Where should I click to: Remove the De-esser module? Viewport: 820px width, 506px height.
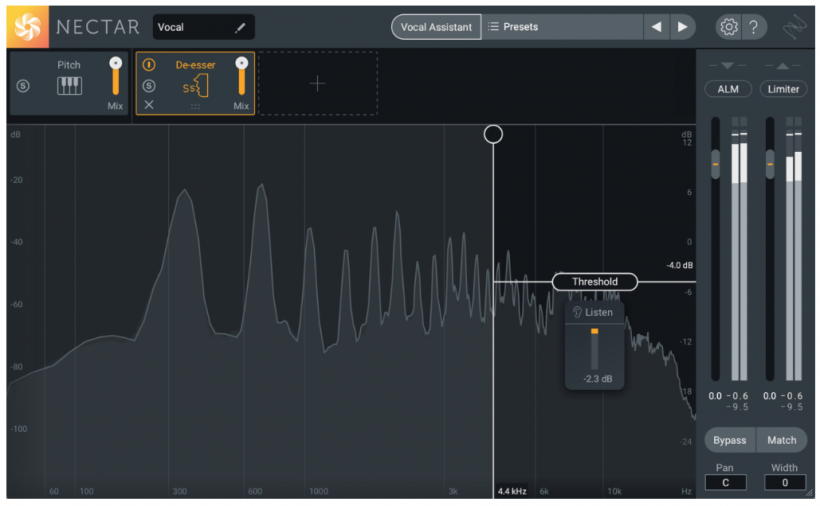tap(149, 105)
